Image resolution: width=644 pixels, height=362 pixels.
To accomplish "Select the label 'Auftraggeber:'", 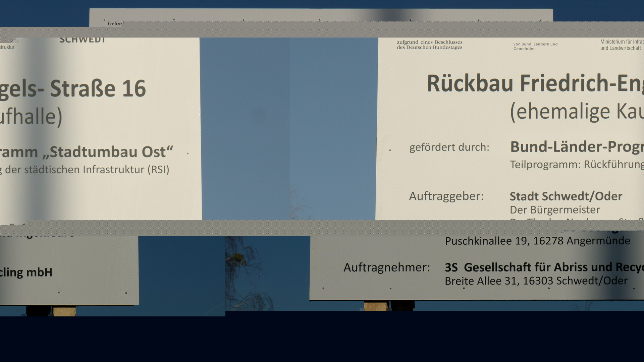I will tap(446, 196).
